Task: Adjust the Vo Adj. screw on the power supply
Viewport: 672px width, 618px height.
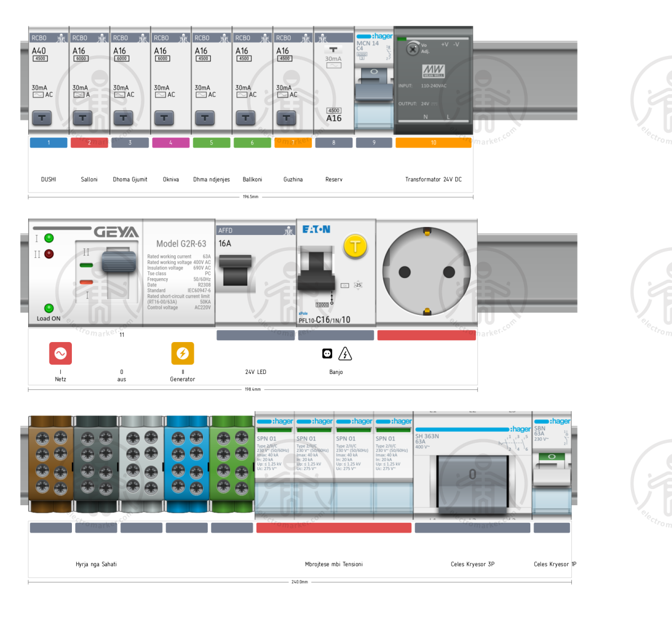Action: tap(413, 49)
